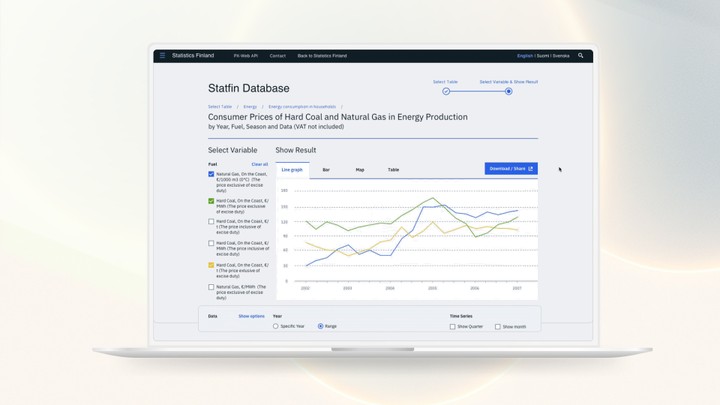Click the 2007 x-axis label
This screenshot has width=720, height=405.
tap(517, 288)
